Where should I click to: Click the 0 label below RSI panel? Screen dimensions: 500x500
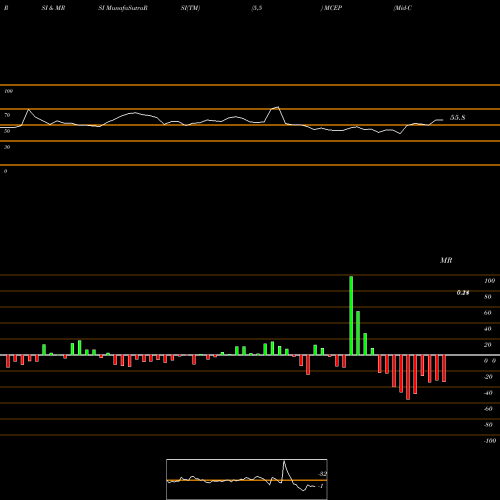coord(5,171)
